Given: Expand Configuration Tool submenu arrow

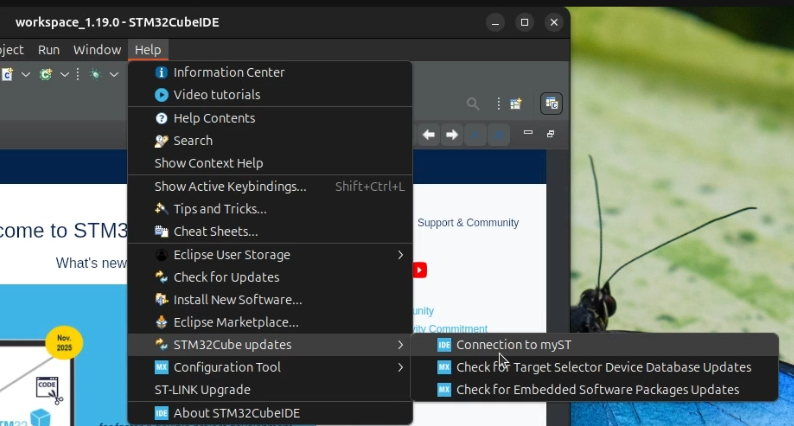Looking at the screenshot, I should pyautogui.click(x=400, y=367).
